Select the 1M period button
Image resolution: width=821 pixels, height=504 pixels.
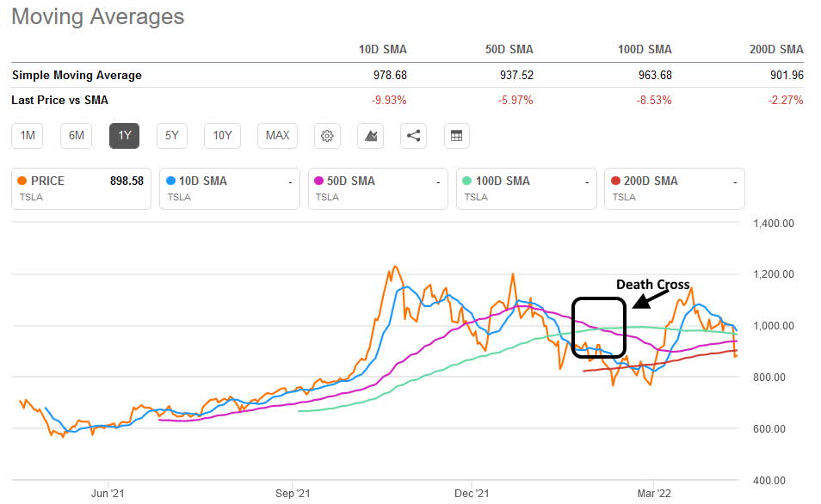27,135
